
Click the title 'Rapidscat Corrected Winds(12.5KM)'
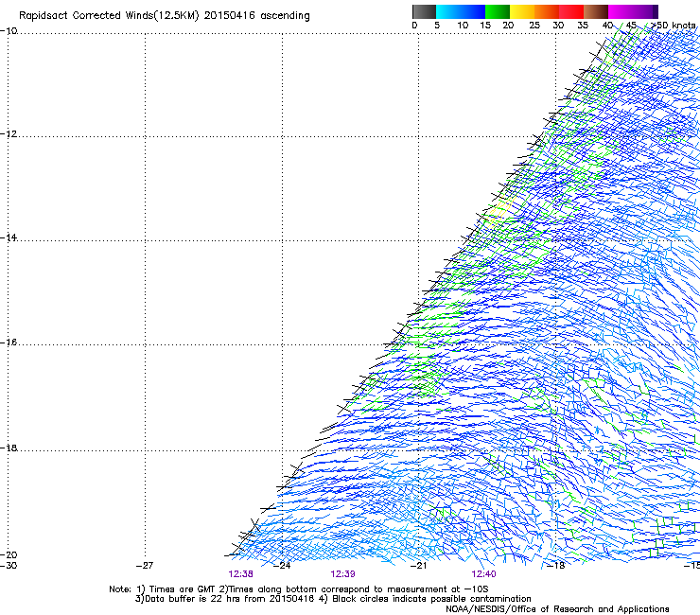click(x=109, y=16)
